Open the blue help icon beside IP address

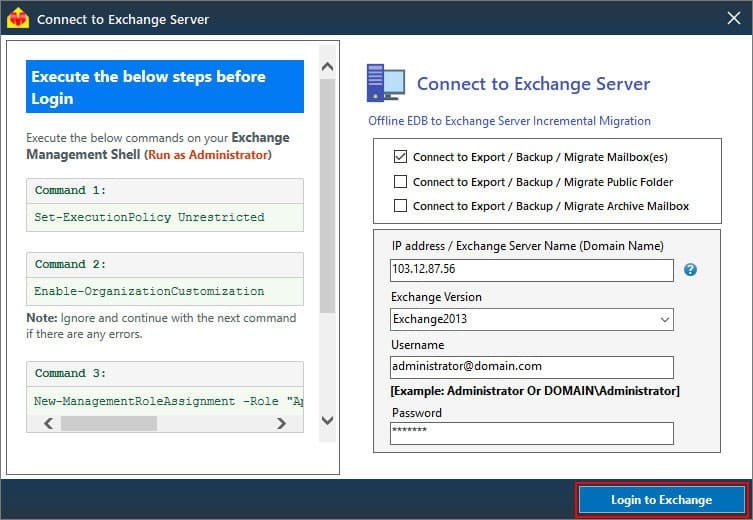690,269
